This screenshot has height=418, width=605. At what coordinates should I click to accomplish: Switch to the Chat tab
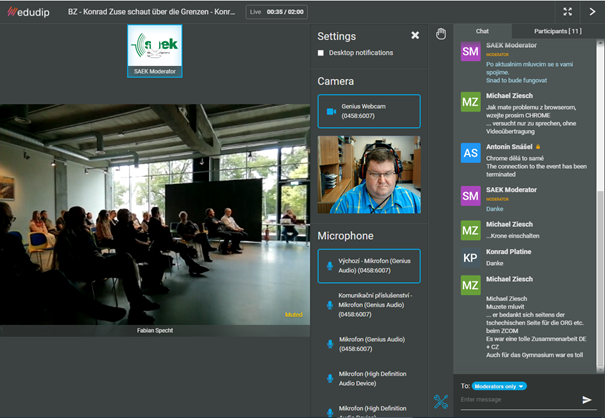[x=482, y=31]
